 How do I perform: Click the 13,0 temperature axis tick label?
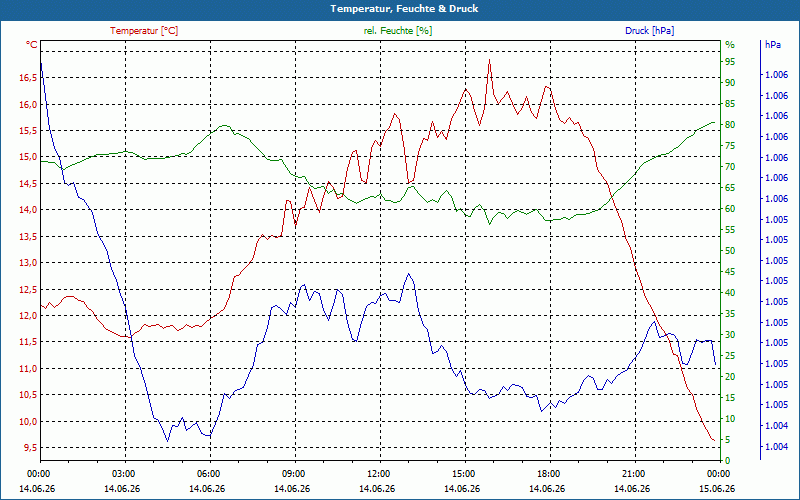click(x=28, y=263)
